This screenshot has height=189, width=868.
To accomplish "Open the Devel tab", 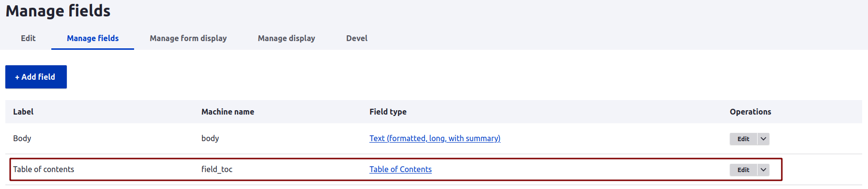I will click(357, 38).
